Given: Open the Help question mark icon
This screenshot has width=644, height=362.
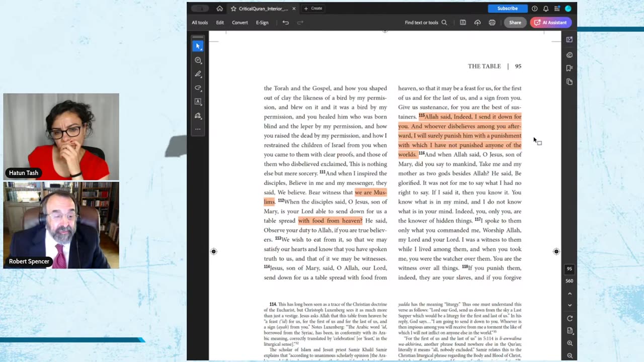Looking at the screenshot, I should (x=534, y=9).
